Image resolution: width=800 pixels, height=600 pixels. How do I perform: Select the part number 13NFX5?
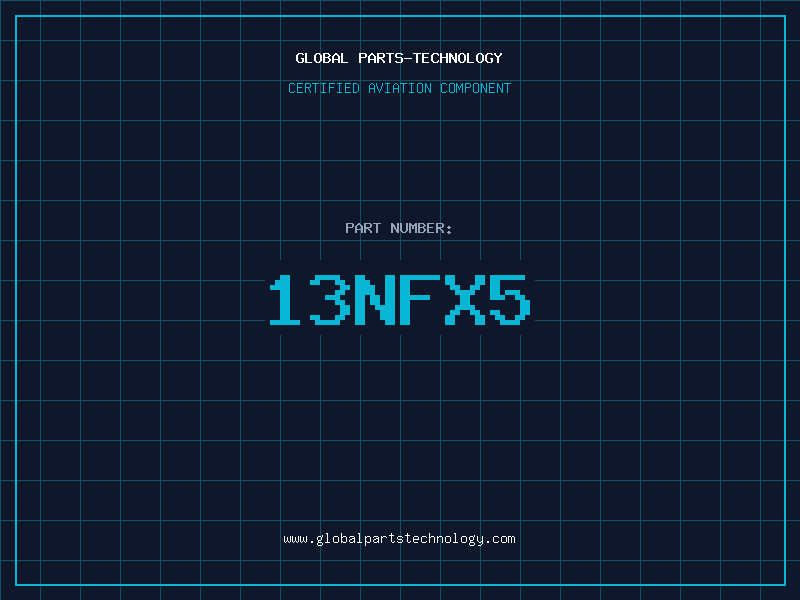[400, 299]
